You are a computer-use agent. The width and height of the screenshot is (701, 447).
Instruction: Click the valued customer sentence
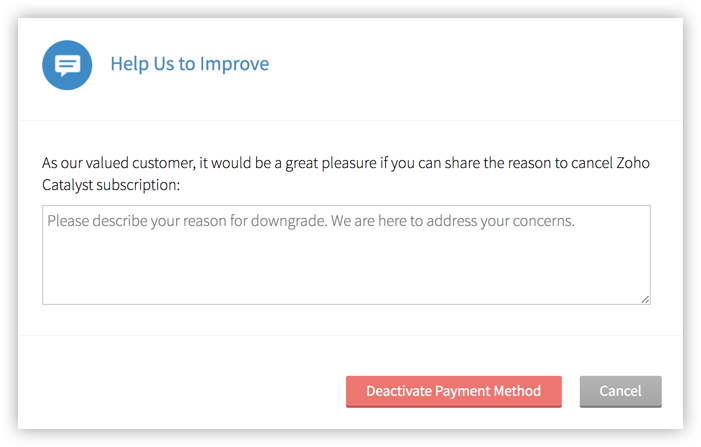point(346,163)
